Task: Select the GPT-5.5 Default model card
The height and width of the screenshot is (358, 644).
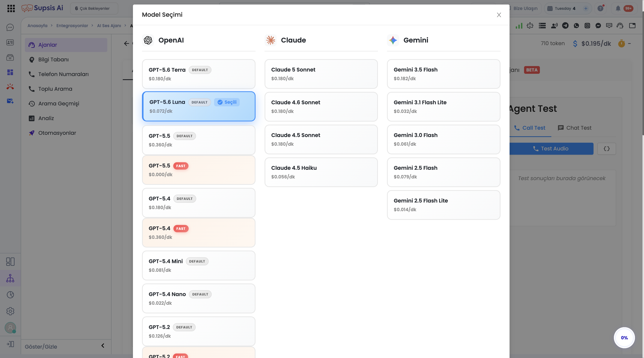Action: click(198, 140)
